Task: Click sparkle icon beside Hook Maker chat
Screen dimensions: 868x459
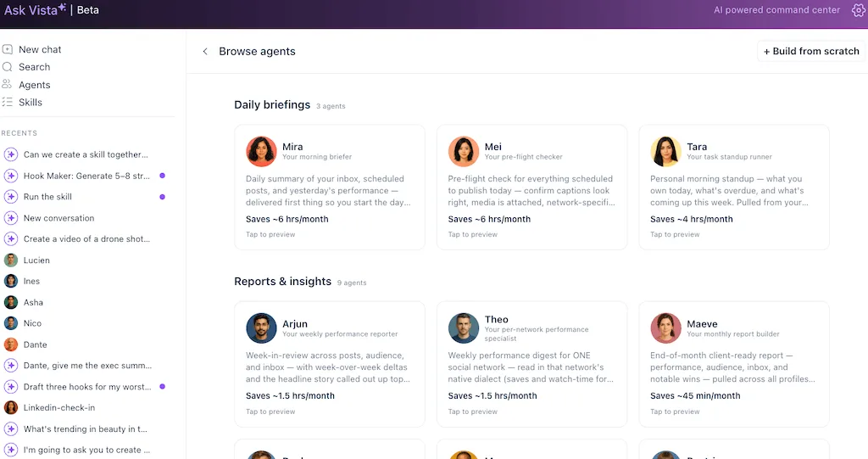Action: pos(10,176)
